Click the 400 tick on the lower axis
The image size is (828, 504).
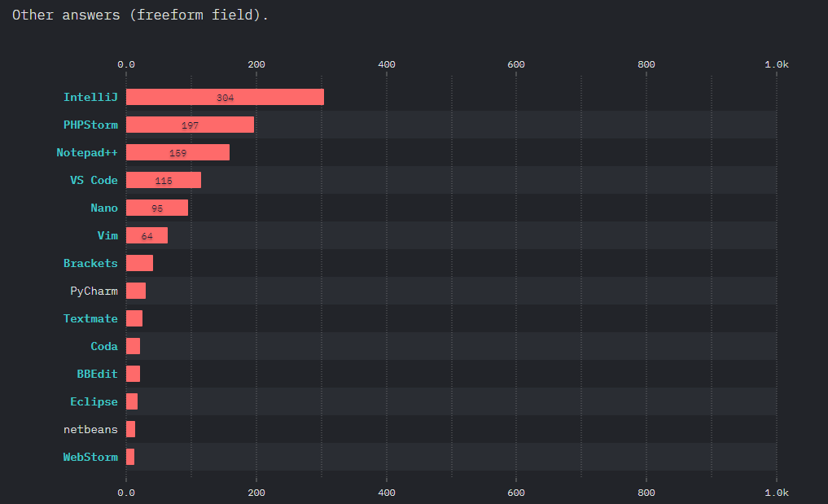click(387, 493)
